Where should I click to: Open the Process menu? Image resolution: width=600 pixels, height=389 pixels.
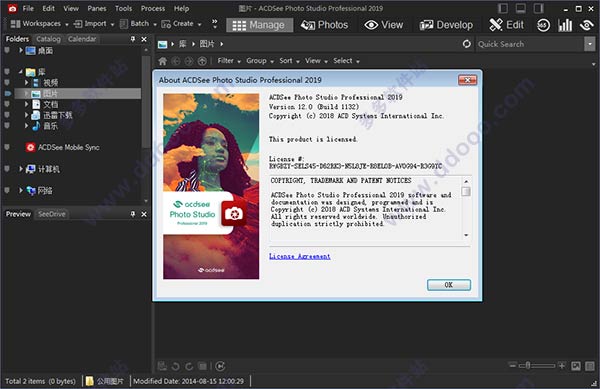153,8
